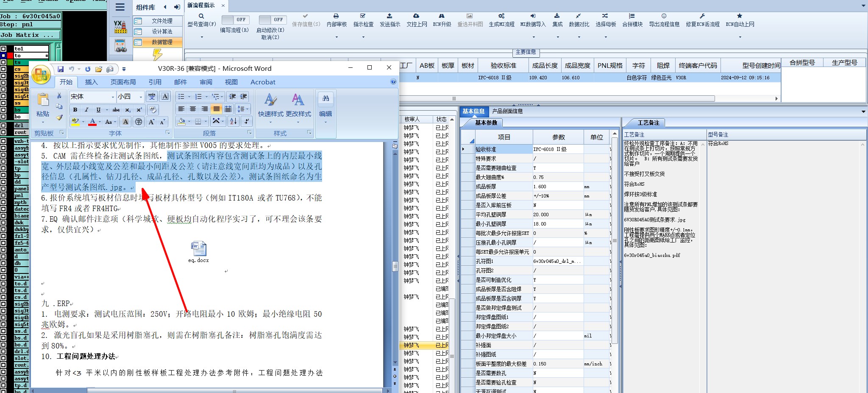Click the grow font icon

coord(151,122)
